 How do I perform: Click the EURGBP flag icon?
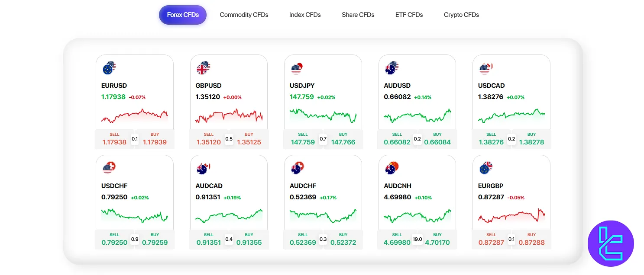(x=485, y=168)
